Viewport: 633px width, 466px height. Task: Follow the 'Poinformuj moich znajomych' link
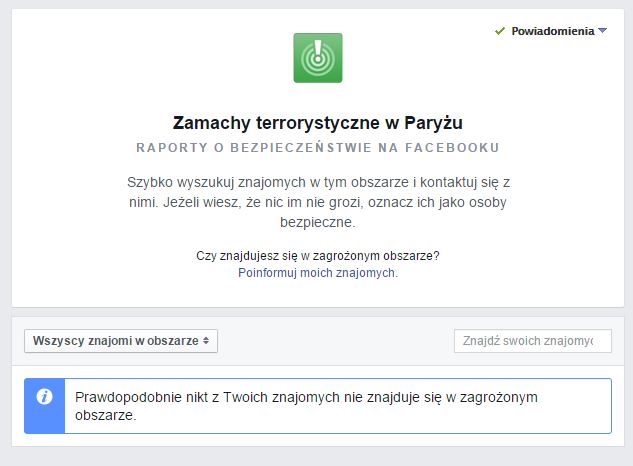coord(317,272)
